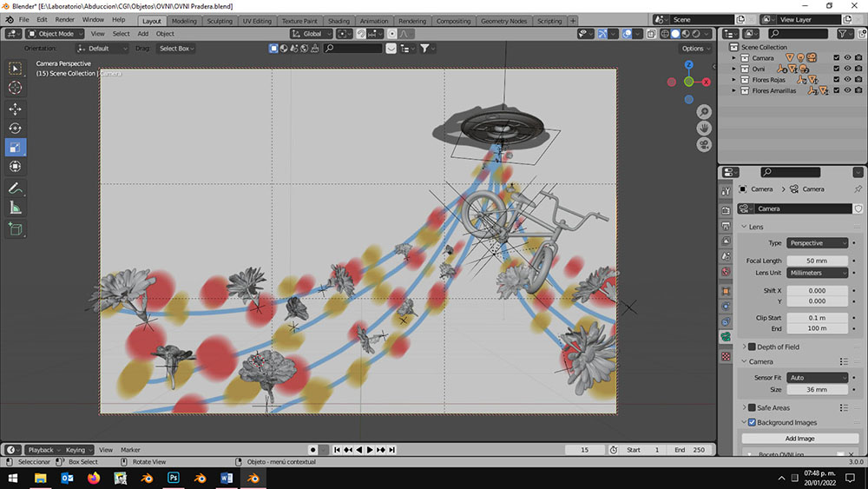Viewport: 868px width, 489px height.
Task: Pick the Measure tool
Action: (16, 208)
